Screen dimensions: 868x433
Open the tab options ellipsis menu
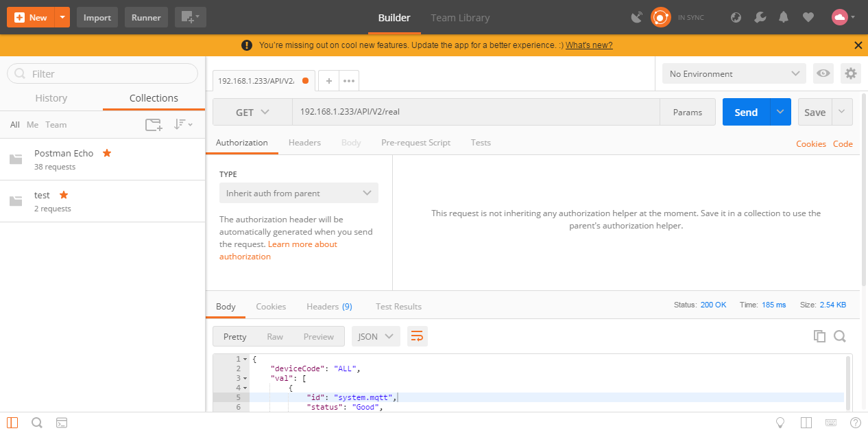tap(349, 81)
